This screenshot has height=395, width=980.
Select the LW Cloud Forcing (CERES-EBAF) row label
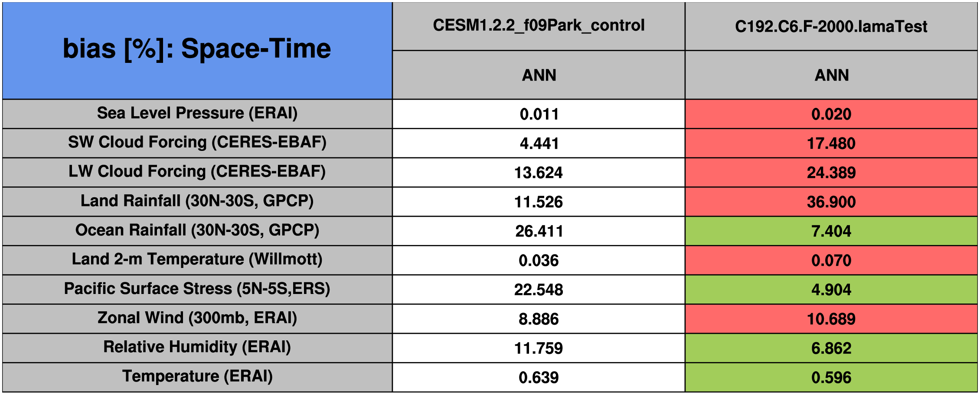(197, 172)
